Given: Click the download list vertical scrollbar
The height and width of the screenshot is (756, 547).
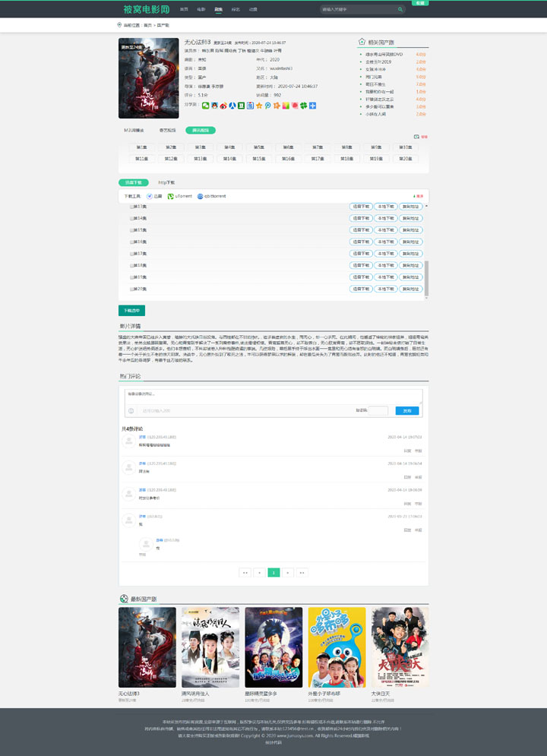Looking at the screenshot, I should [x=426, y=277].
